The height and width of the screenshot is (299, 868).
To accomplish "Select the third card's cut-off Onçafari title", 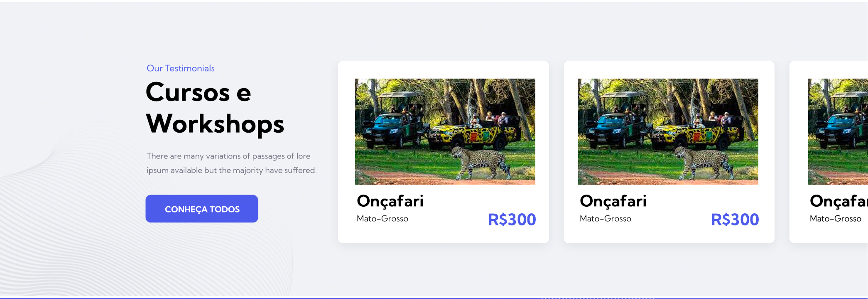I will pyautogui.click(x=839, y=201).
